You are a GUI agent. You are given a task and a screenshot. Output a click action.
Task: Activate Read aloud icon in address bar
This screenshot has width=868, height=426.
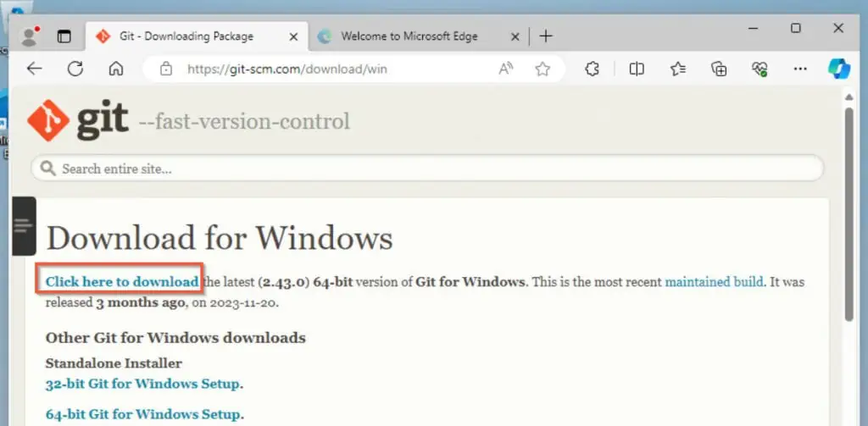click(505, 69)
